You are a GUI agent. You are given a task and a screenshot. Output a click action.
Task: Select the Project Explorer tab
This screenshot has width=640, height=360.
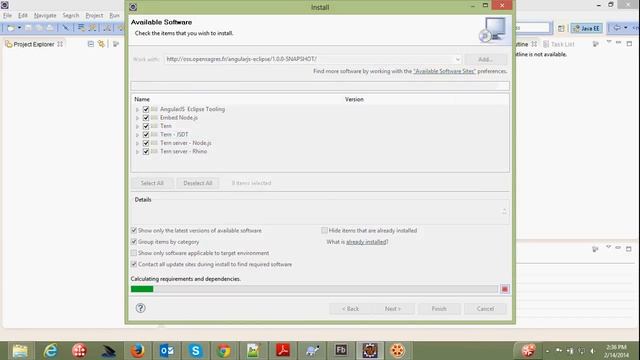tap(34, 44)
